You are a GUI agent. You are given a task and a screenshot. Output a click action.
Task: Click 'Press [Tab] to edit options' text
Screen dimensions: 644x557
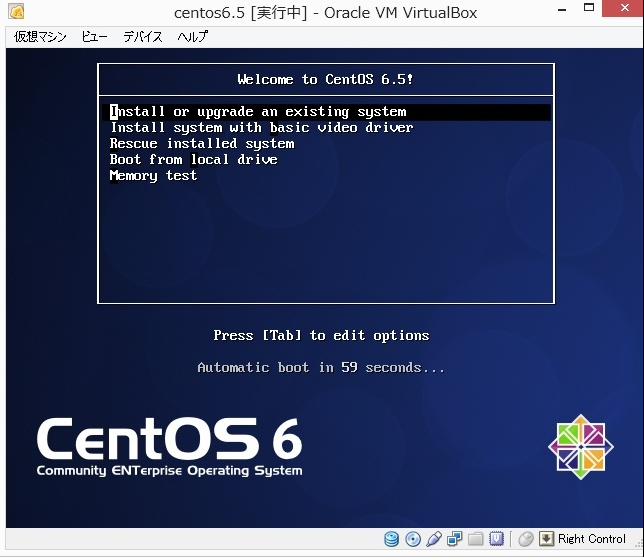tap(321, 336)
